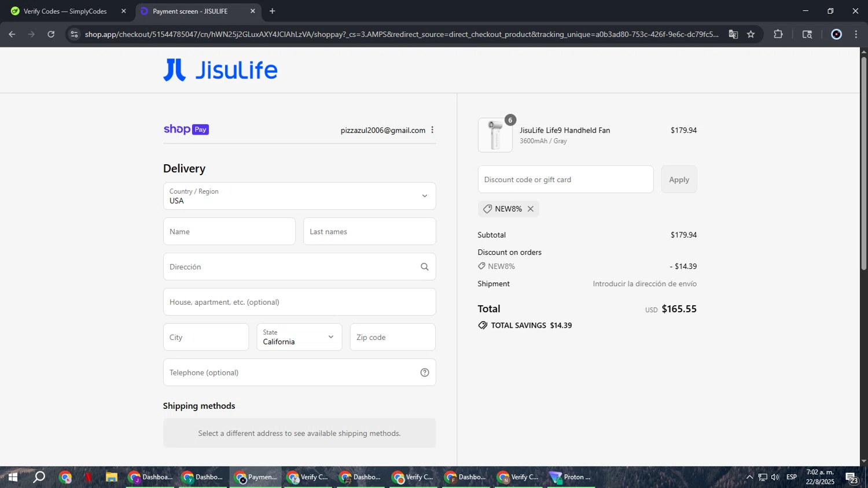The height and width of the screenshot is (488, 868).
Task: Open the Netflix taskbar icon
Action: click(89, 477)
